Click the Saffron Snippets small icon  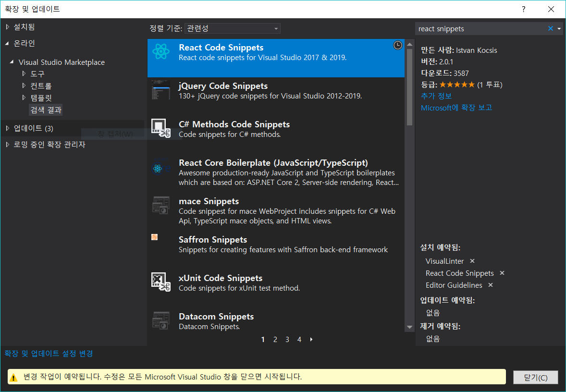tap(155, 237)
